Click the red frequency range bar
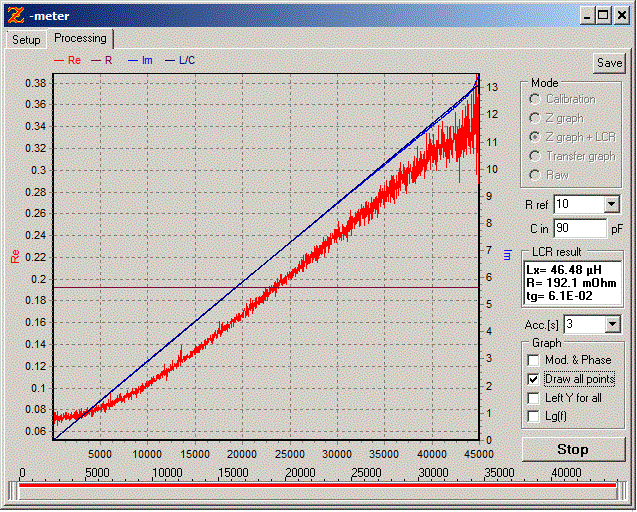This screenshot has width=637, height=512. pos(317,485)
